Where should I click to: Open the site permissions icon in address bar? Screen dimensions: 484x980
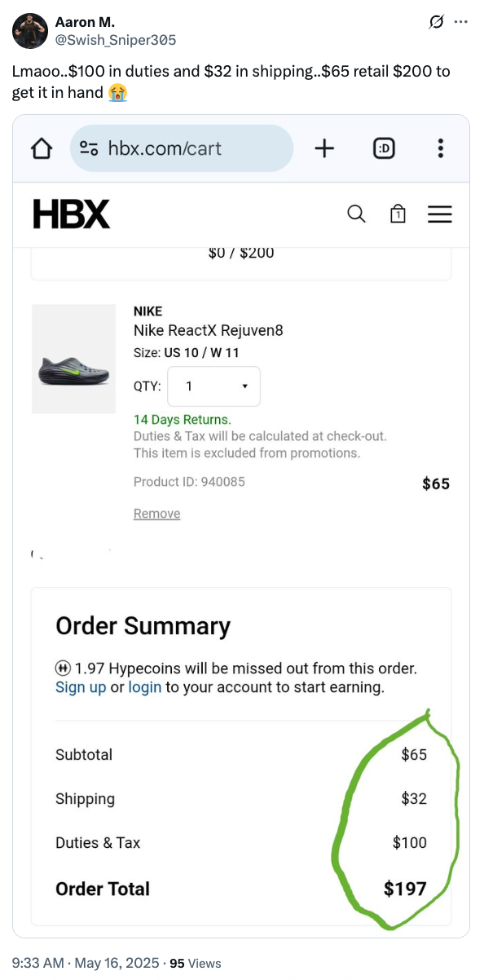pyautogui.click(x=91, y=148)
